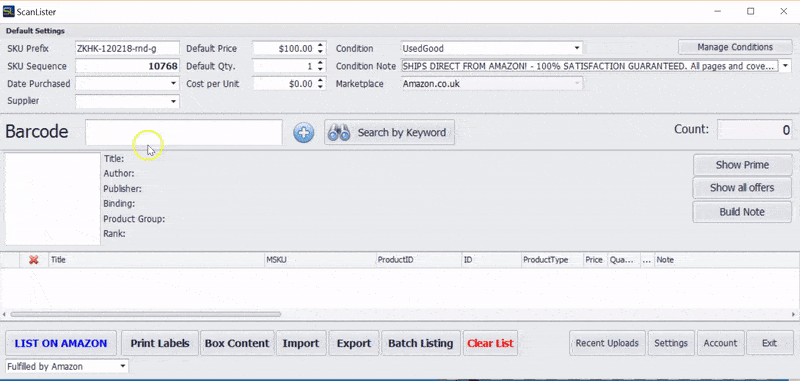The width and height of the screenshot is (800, 381).
Task: Click the LIST ON AMAZON button
Action: point(61,343)
